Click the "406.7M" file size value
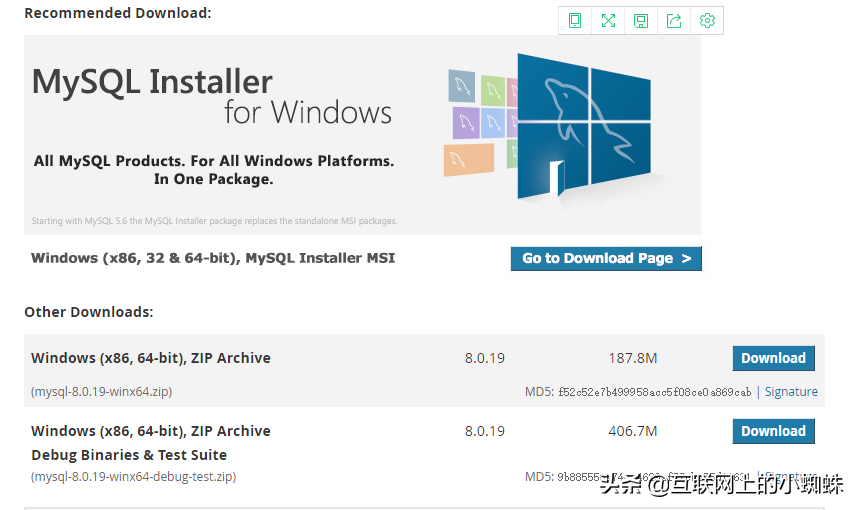Screen dimensions: 858x510 (x=633, y=431)
